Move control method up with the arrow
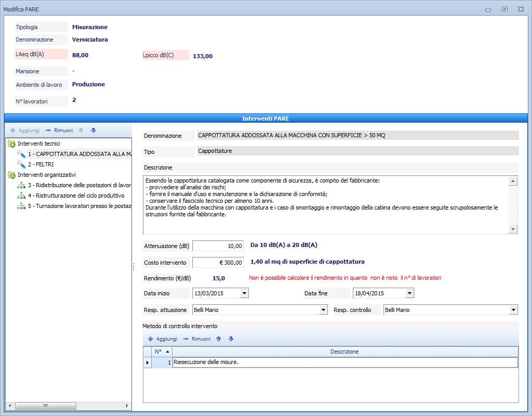Viewport: 532px width, 416px height. (x=219, y=339)
